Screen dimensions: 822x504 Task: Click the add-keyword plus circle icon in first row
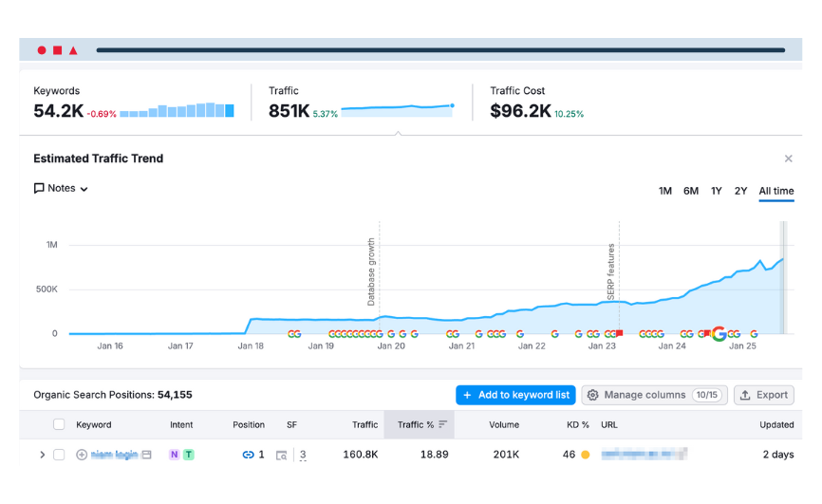[x=82, y=455]
